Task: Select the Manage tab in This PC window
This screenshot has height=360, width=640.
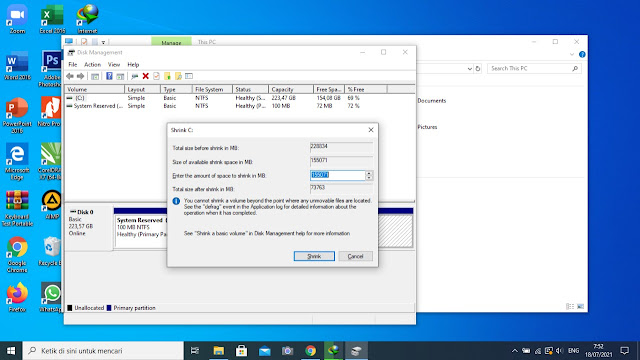Action: click(x=171, y=42)
